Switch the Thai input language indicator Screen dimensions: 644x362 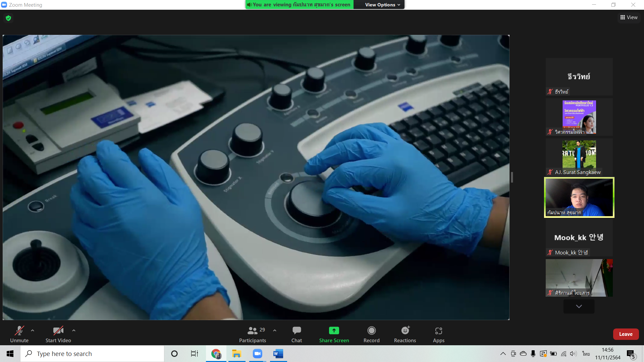pos(586,354)
